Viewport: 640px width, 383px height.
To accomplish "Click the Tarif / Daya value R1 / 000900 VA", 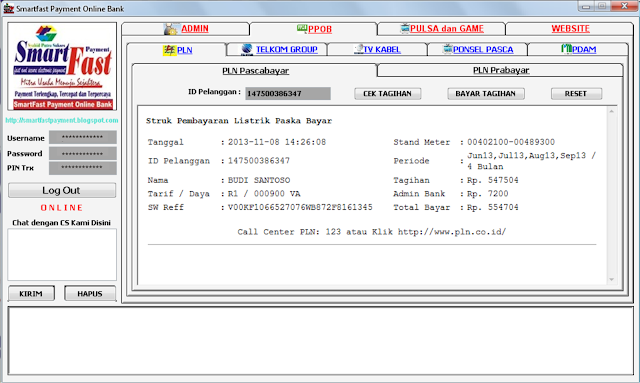I will click(x=264, y=194).
